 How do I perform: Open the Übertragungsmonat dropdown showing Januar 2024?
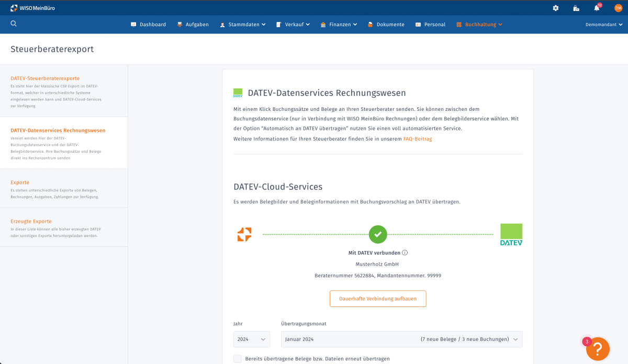pos(402,339)
